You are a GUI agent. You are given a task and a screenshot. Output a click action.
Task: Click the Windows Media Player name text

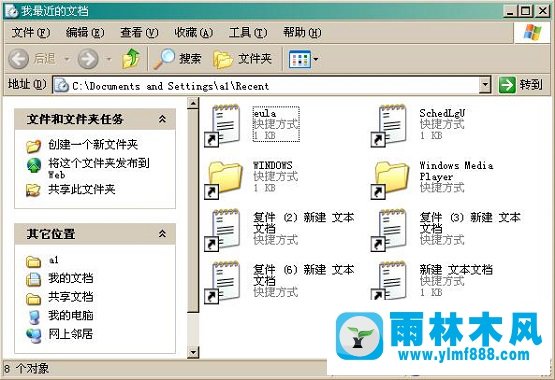456,171
